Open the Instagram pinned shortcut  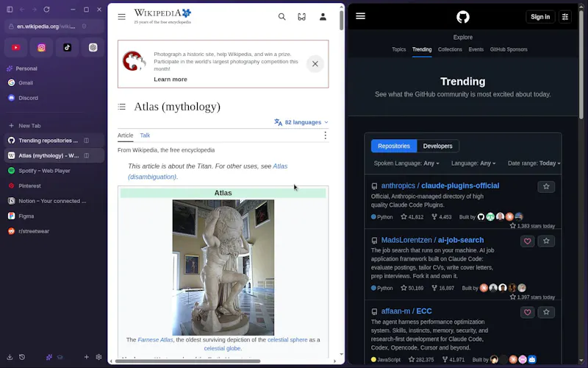coord(42,47)
